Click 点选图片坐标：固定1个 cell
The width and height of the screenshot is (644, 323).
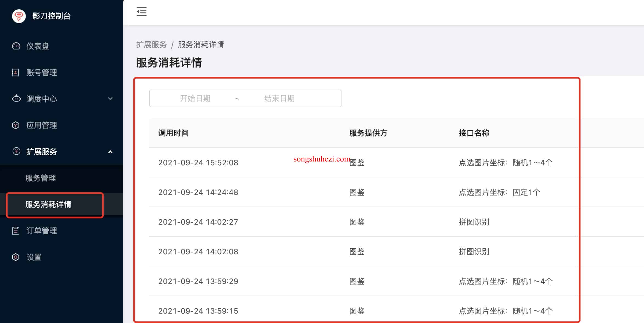click(x=499, y=192)
